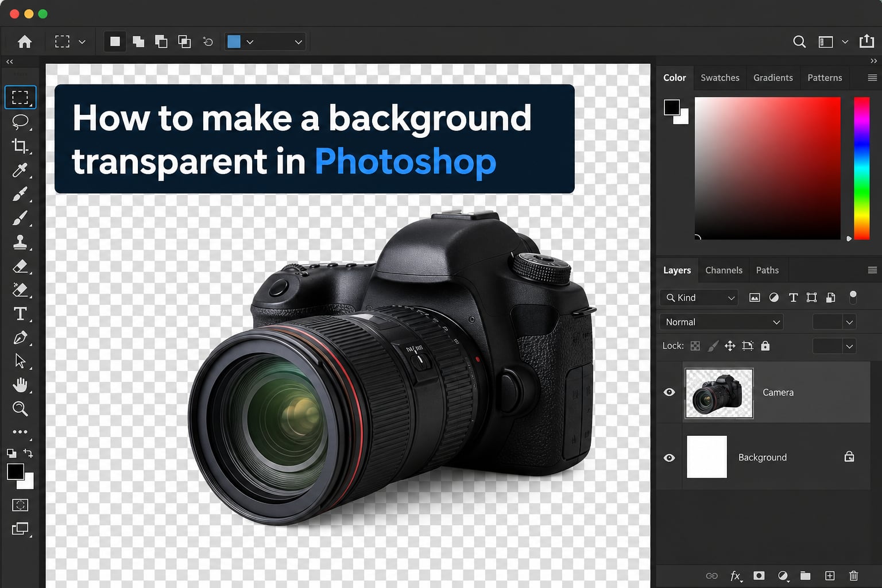
Task: Toggle layer filter on/off switch
Action: click(x=853, y=297)
